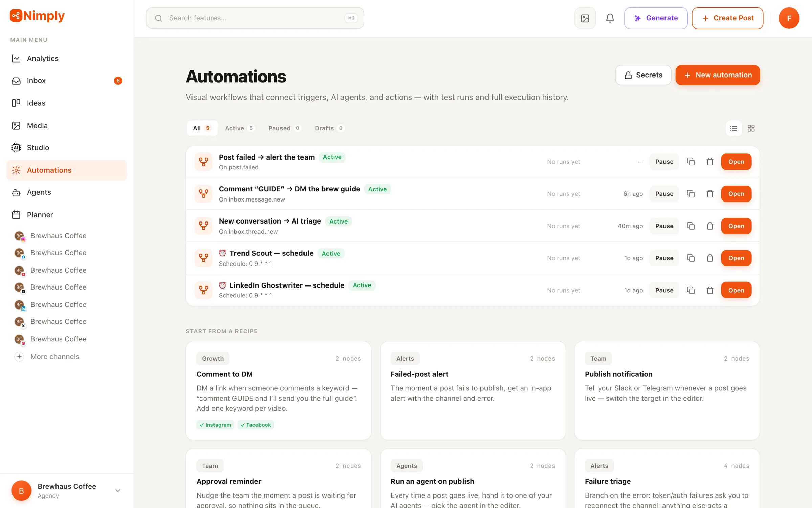Duplicate the 'Comment GUIDE' automation
The width and height of the screenshot is (812, 508).
point(691,194)
